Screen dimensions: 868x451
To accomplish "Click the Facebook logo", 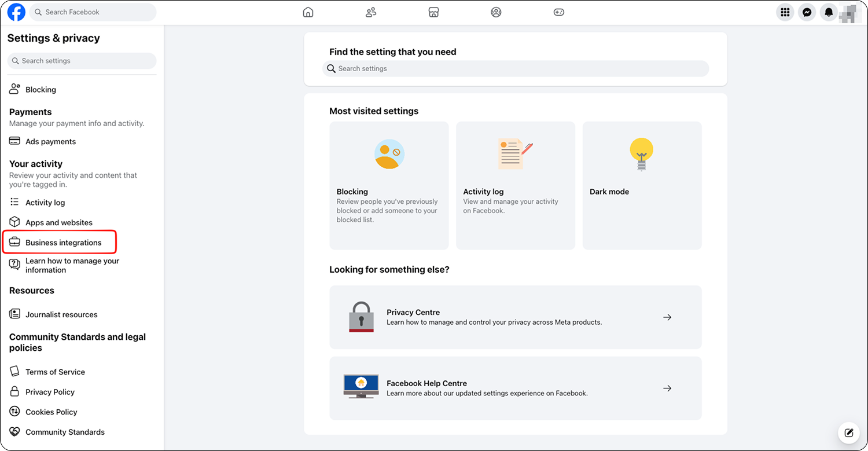I will pos(16,12).
